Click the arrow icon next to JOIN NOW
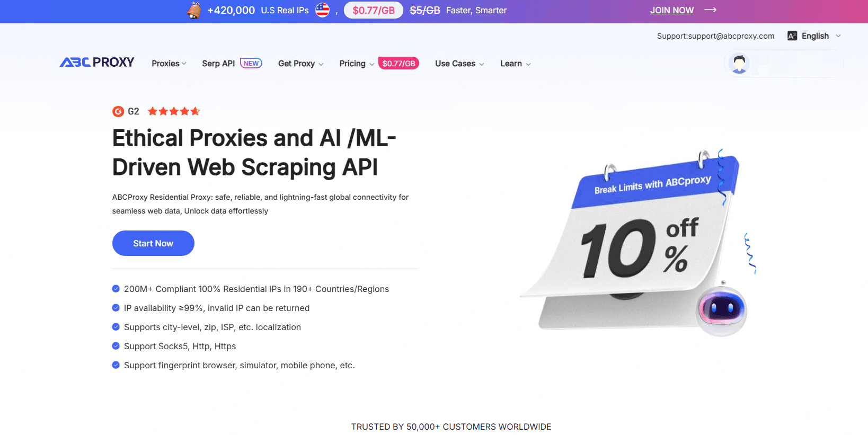This screenshot has height=435, width=868. [710, 10]
